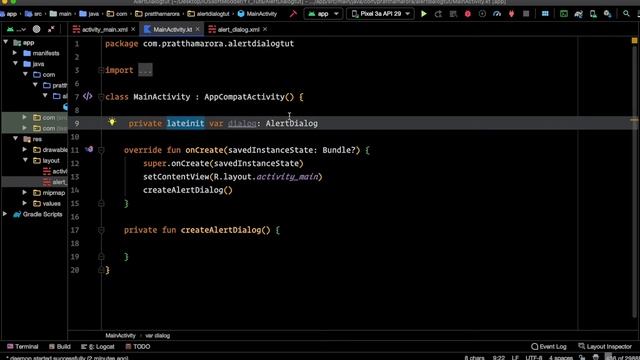Viewport: 640px width, 360px height.
Task: Click the MainActivity breadcrumb below the editor
Action: tap(120, 336)
